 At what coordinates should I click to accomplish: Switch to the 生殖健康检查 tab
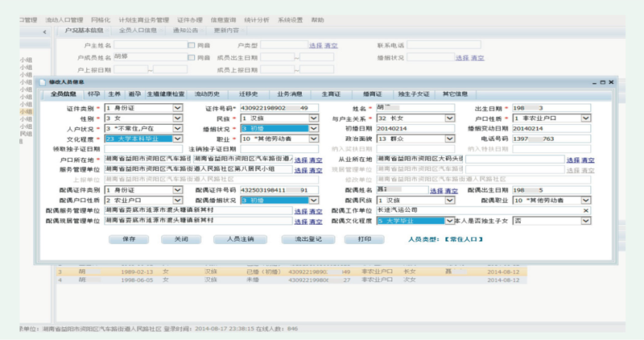(166, 94)
